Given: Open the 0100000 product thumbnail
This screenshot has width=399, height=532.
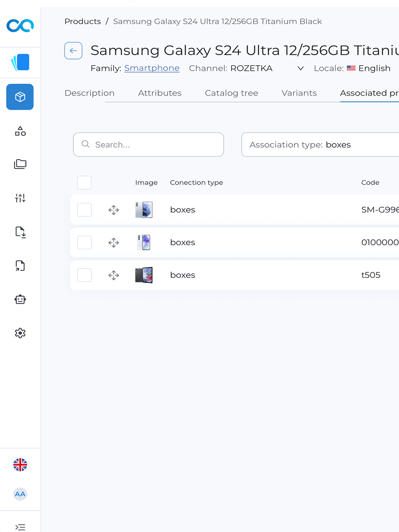Looking at the screenshot, I should [x=144, y=242].
